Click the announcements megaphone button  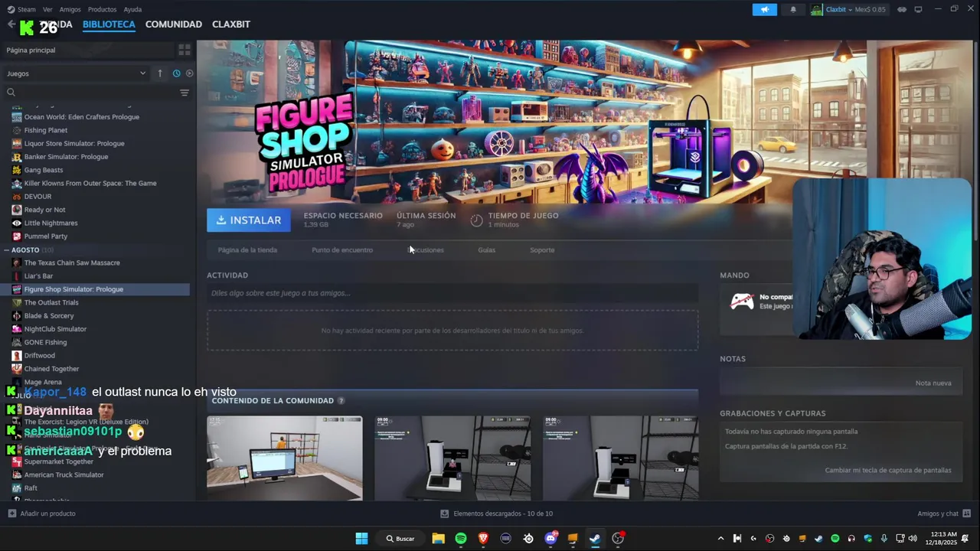[764, 9]
